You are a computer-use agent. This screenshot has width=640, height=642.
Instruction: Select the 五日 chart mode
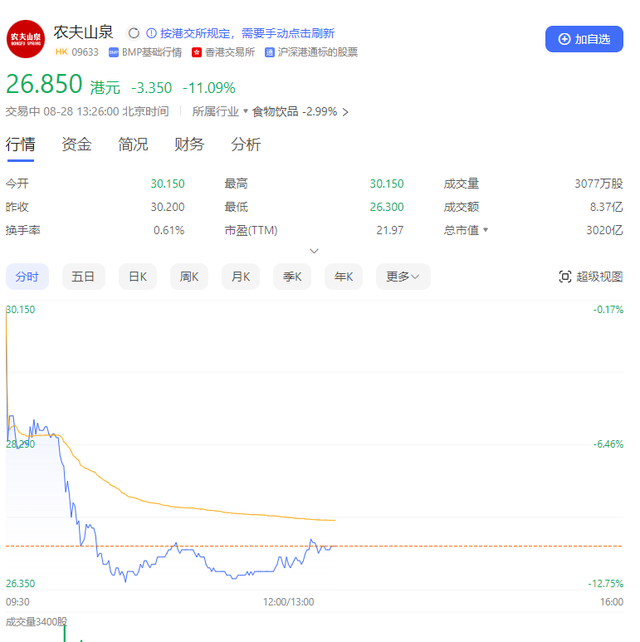[83, 277]
